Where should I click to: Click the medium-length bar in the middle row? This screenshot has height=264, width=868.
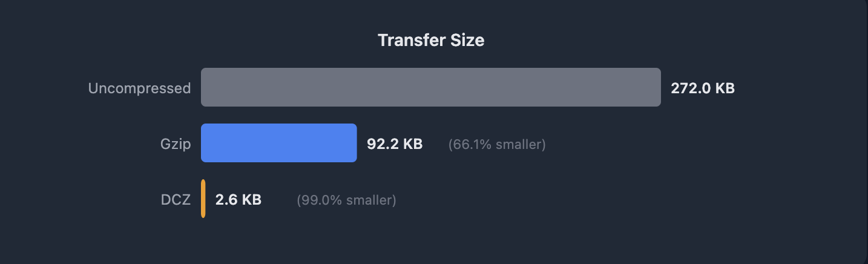(278, 143)
